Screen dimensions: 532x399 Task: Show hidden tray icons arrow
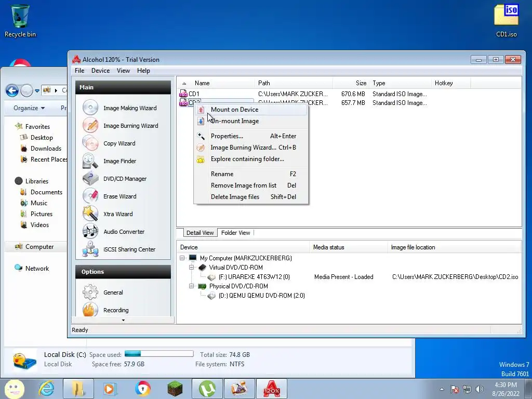(x=442, y=389)
